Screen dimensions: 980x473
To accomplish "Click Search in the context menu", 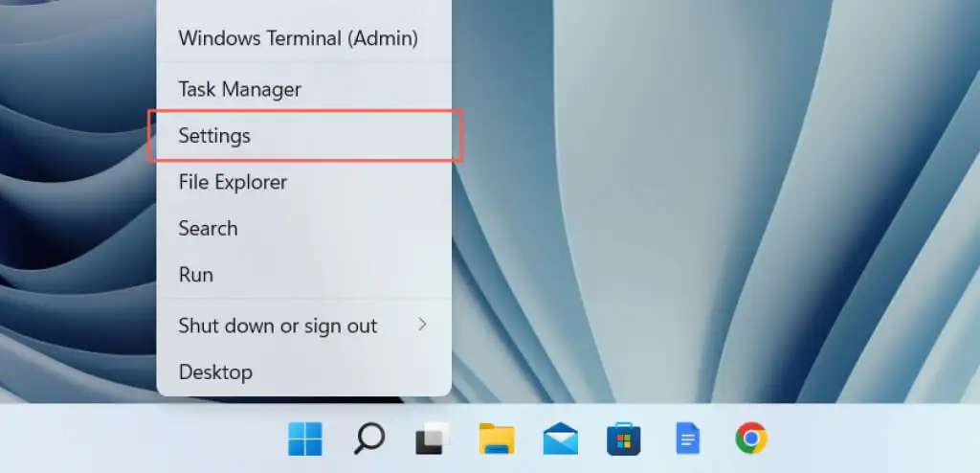I will [208, 228].
